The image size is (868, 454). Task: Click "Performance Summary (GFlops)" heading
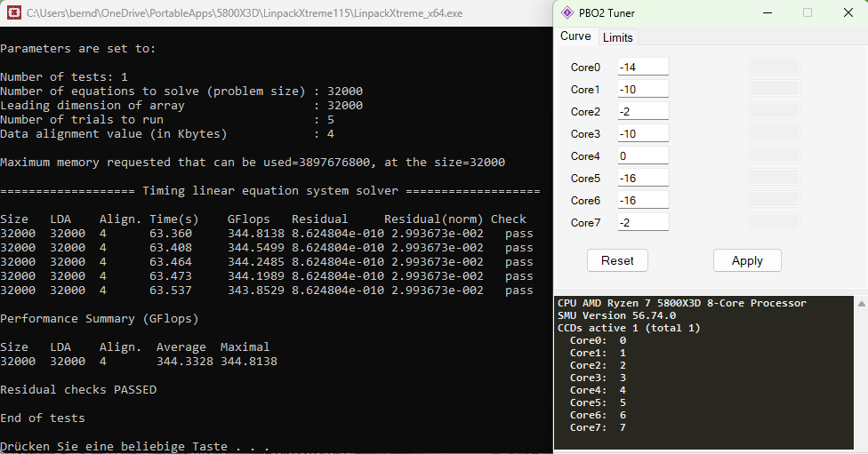coord(100,319)
